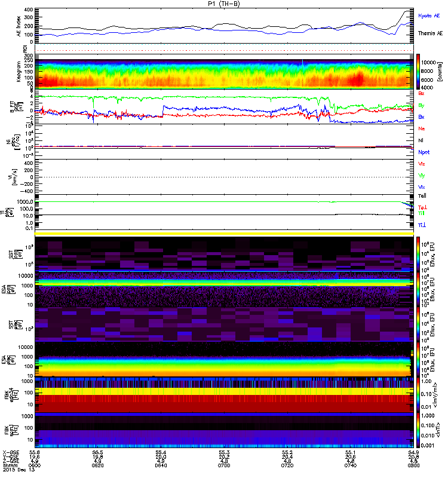The width and height of the screenshot is (448, 478).
Task: Click the ESA electron Eflux color bar
Action: pos(418,360)
